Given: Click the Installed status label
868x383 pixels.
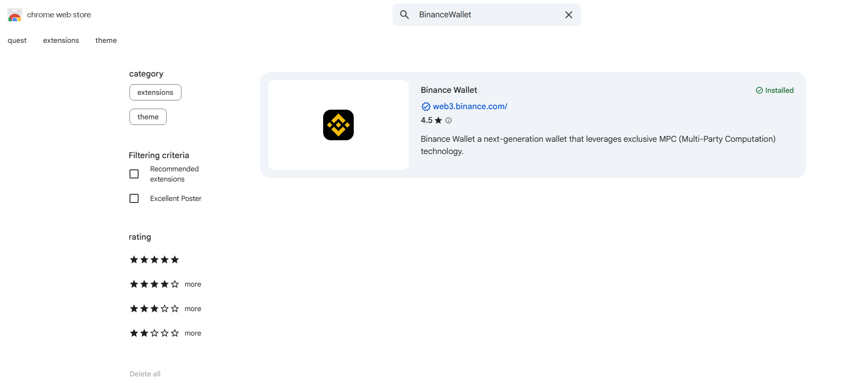Looking at the screenshot, I should (775, 90).
